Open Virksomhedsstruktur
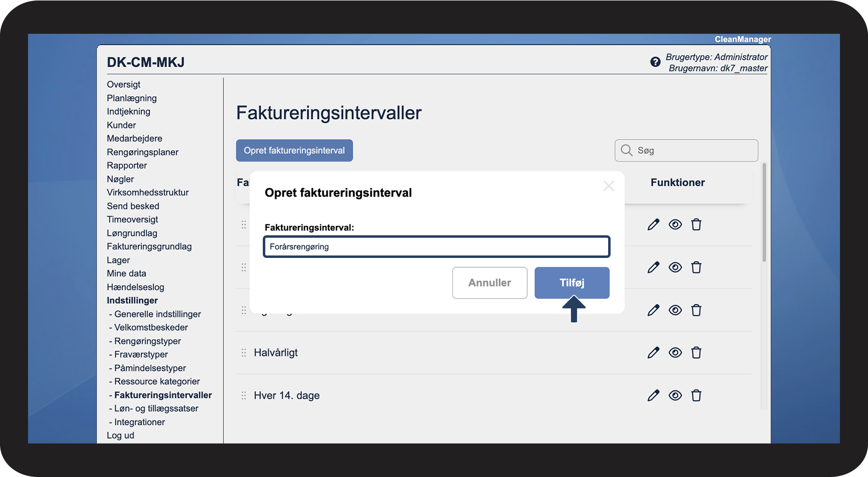The width and height of the screenshot is (868, 477). [148, 193]
